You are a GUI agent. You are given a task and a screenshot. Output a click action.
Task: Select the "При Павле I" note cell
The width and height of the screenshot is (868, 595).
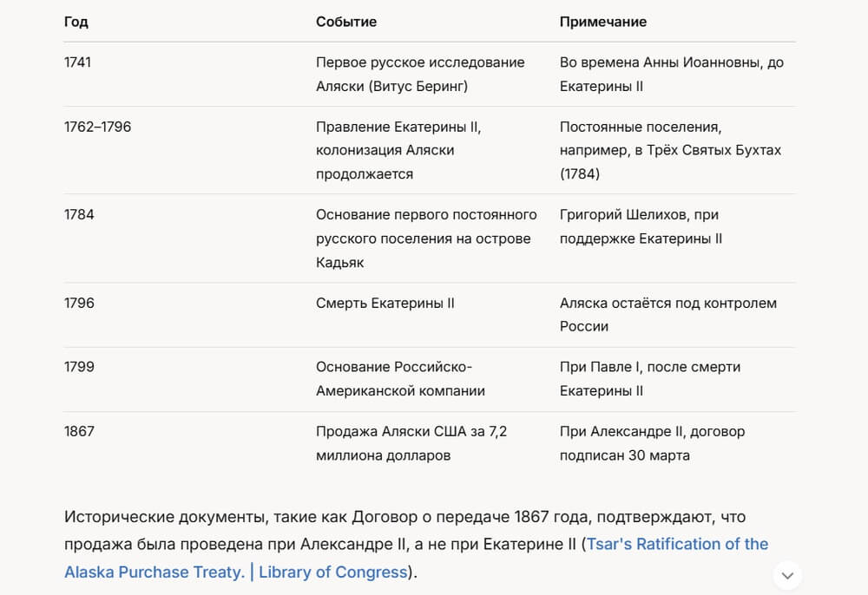649,379
